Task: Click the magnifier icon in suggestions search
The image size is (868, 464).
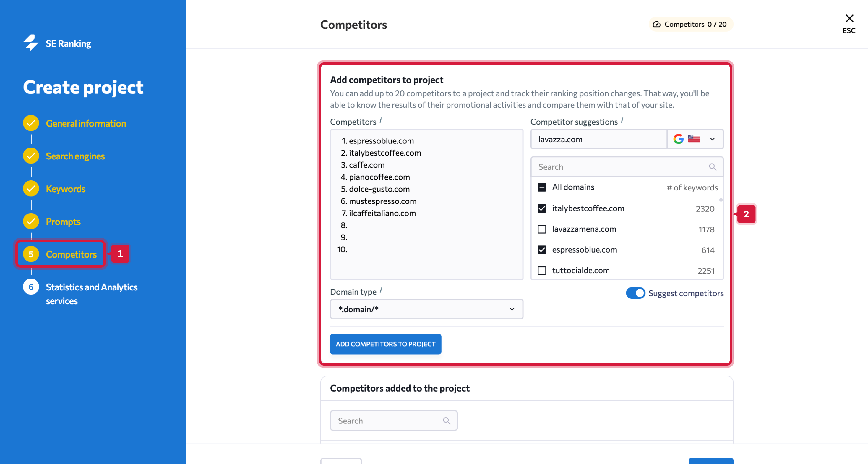Action: click(712, 167)
